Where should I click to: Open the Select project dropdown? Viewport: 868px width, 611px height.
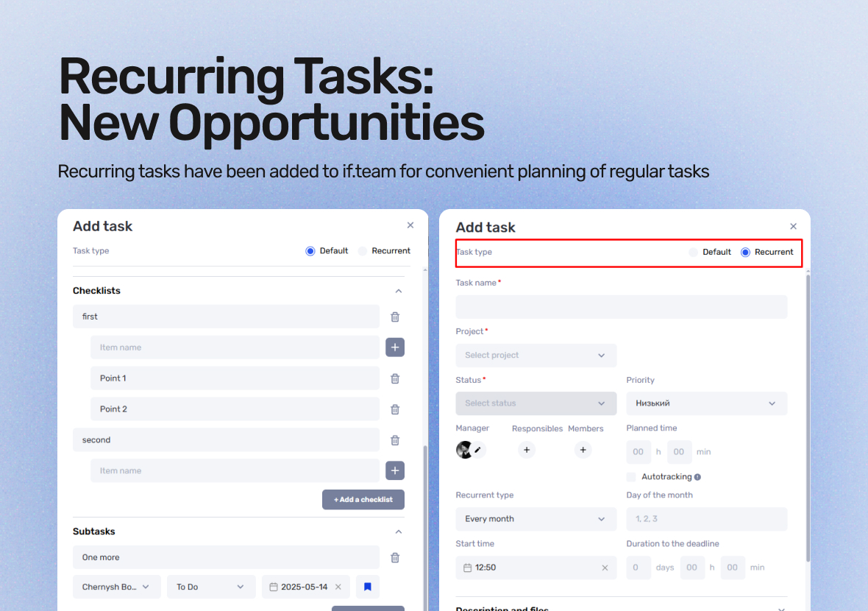point(536,355)
